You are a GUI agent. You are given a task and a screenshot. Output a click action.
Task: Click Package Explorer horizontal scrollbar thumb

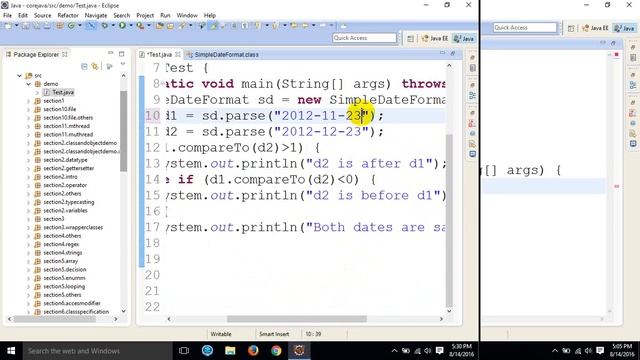click(55, 319)
